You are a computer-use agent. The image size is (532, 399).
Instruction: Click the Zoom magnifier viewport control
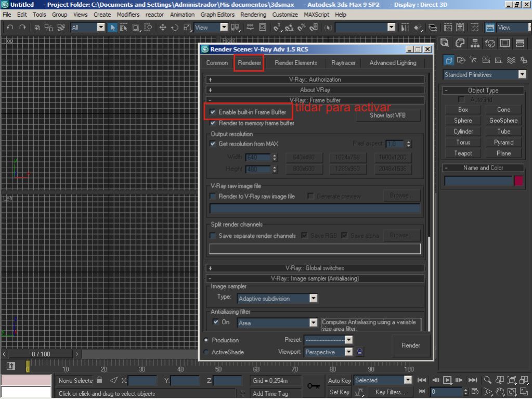click(x=488, y=380)
